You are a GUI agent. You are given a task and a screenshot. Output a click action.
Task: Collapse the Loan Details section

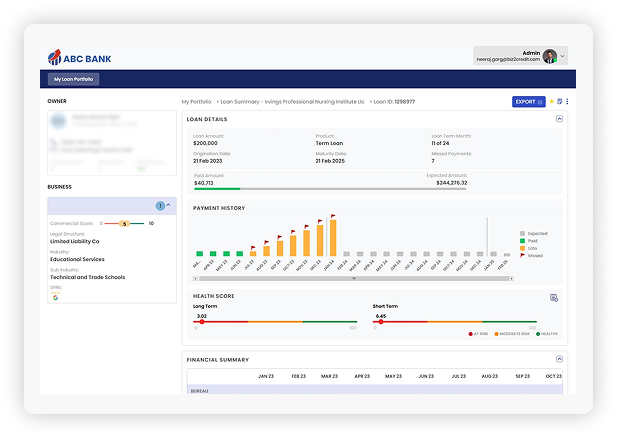coord(559,119)
